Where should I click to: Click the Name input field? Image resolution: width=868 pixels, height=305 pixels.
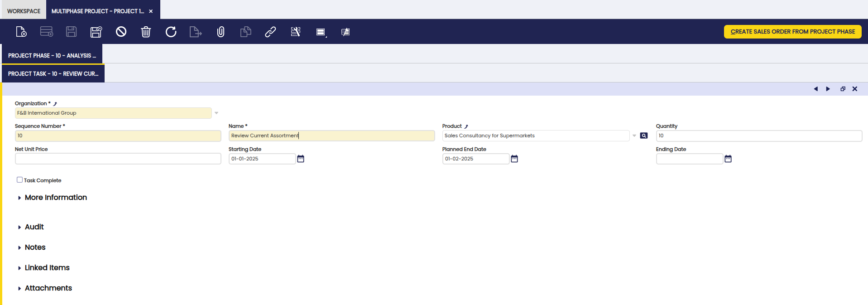click(331, 136)
